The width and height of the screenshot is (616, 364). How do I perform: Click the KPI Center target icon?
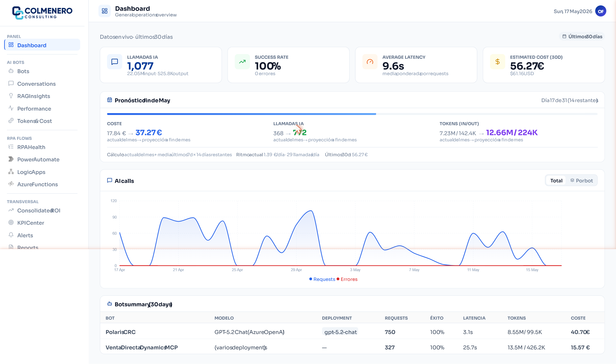11,222
